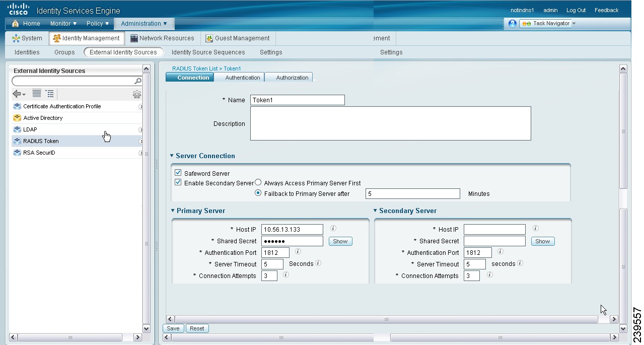Viewport: 644px width, 345px height.
Task: Click info icon next to Secondary Connection Attempts
Action: click(x=489, y=274)
